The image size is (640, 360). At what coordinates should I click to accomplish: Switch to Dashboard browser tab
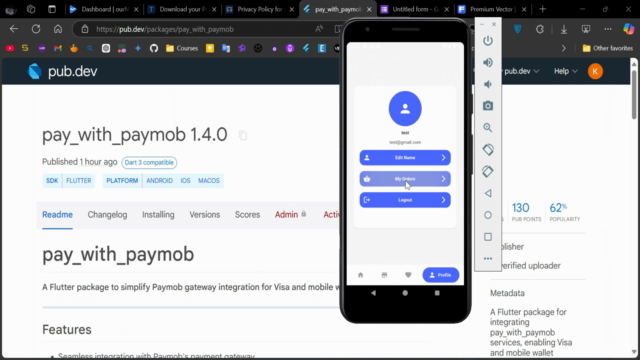pos(104,9)
